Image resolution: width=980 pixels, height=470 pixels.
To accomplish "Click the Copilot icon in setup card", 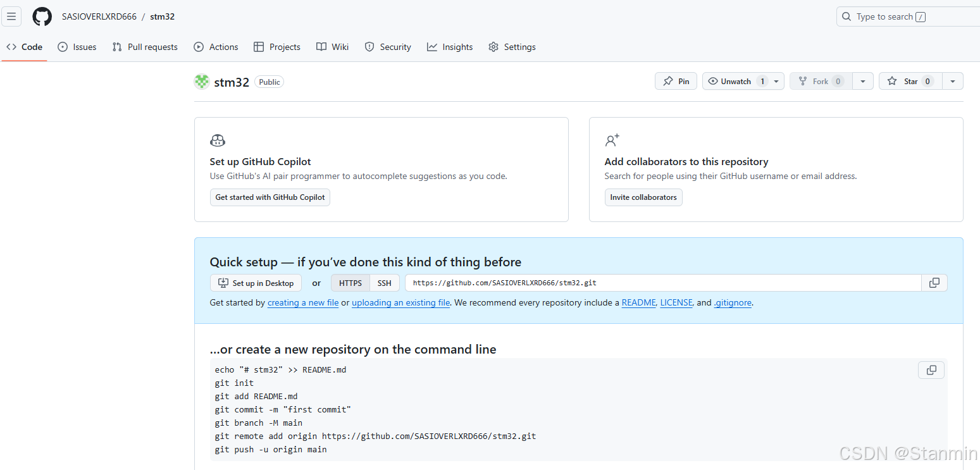I will 218,140.
